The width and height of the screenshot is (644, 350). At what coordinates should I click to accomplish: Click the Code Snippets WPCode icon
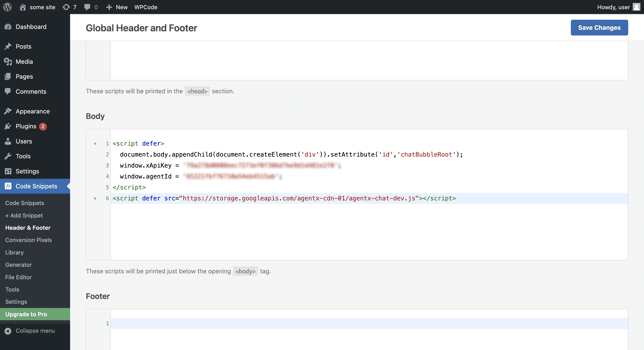[8, 186]
